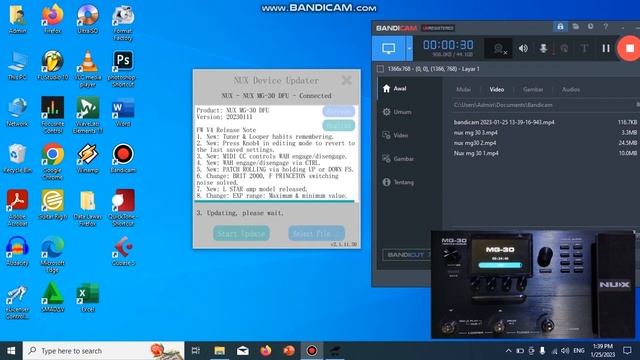This screenshot has height=360, width=640.
Task: Switch to the Video tab in Awal
Action: click(x=497, y=89)
